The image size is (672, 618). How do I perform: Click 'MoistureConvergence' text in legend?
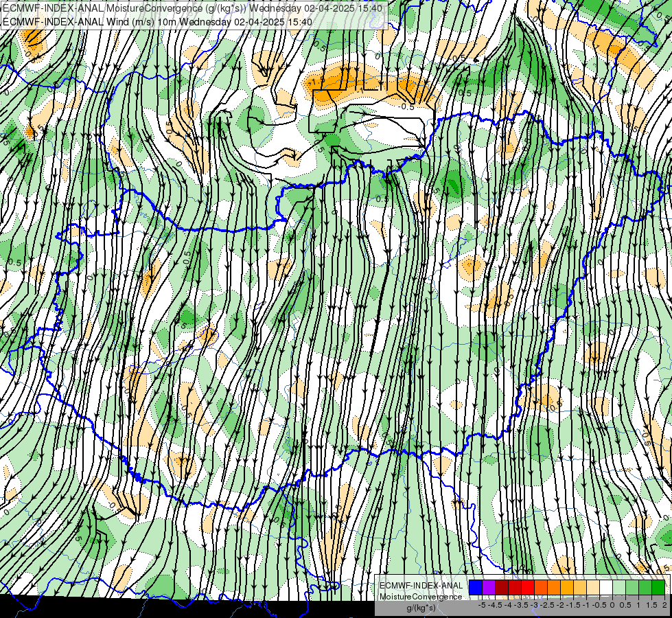[421, 597]
